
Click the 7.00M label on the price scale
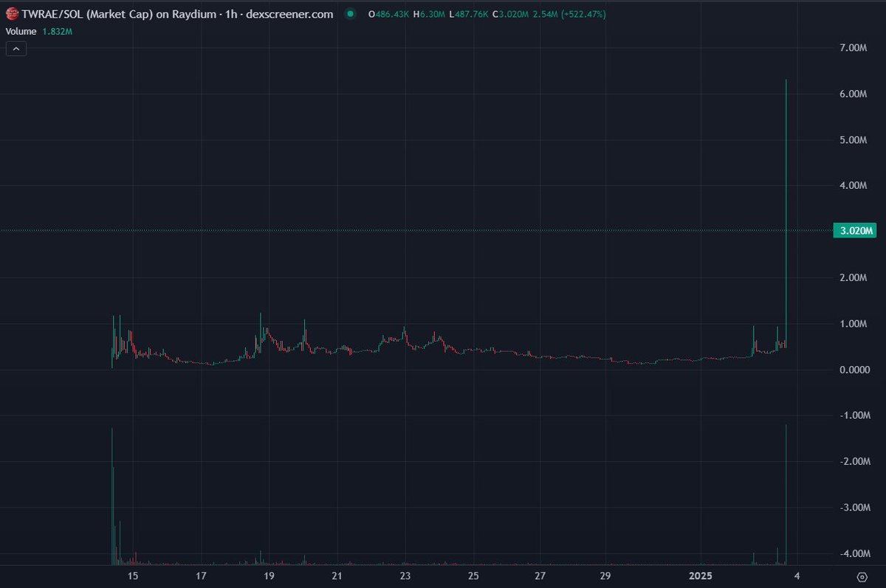[854, 46]
